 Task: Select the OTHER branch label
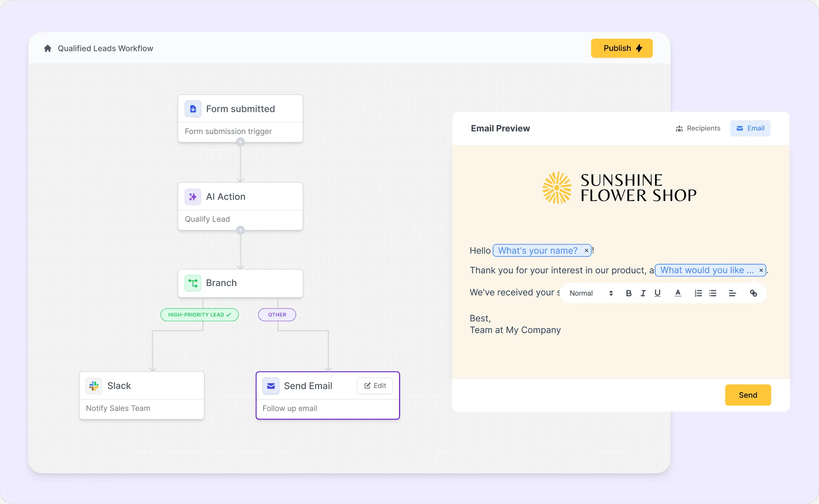(x=277, y=315)
